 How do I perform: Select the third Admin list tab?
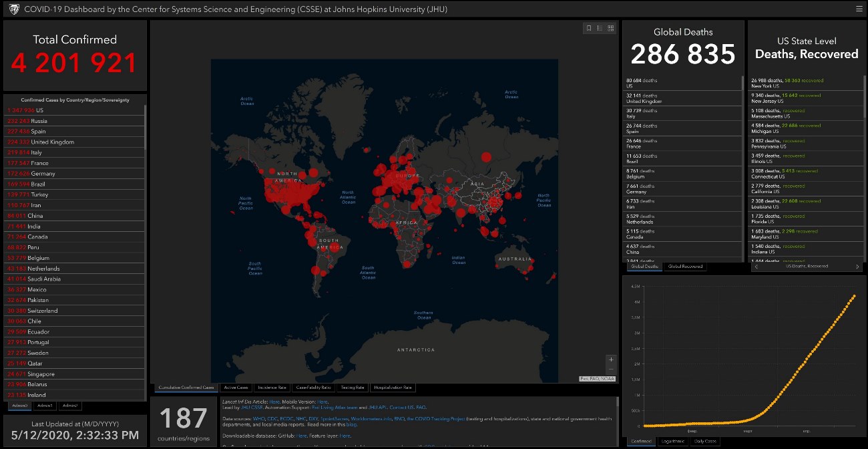(x=69, y=406)
